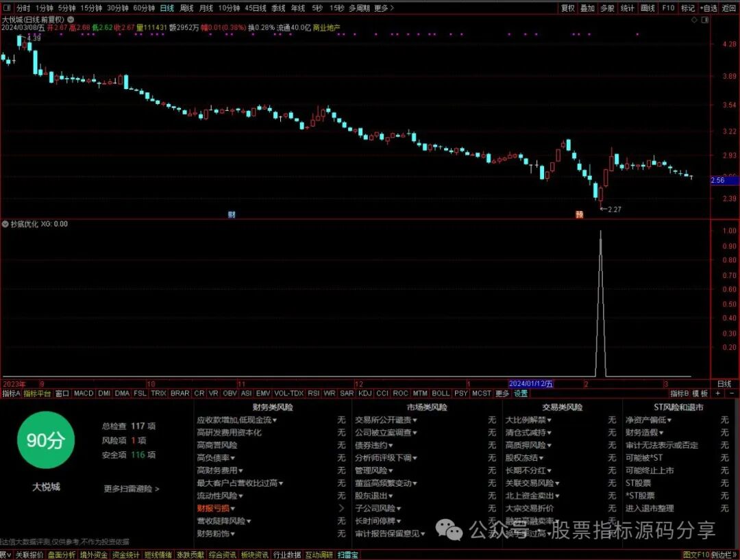
Task: Select the VOL-TDX indicator tab
Action: pos(288,393)
